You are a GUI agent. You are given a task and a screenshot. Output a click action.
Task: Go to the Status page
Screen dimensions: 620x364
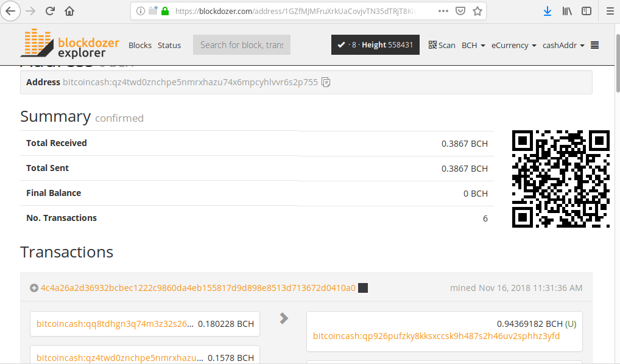pos(169,45)
